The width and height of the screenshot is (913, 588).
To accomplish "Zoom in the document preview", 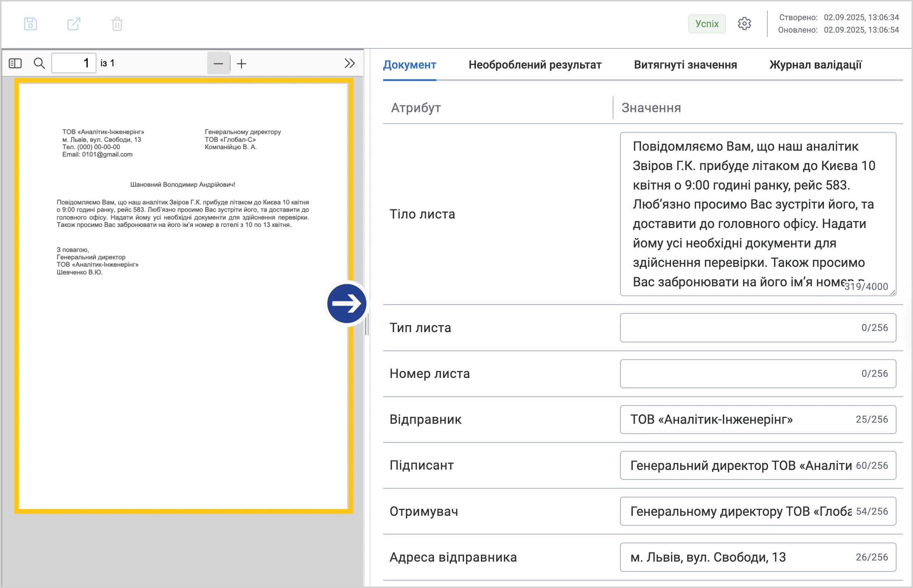I will (x=241, y=63).
